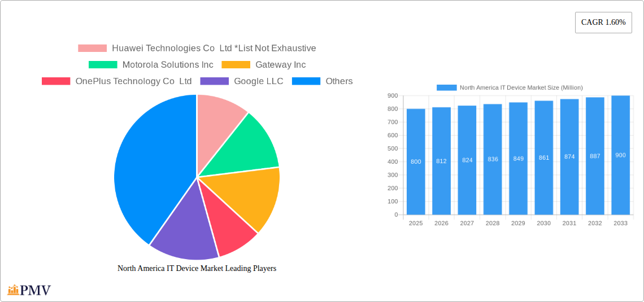Image resolution: width=644 pixels, height=302 pixels.
Task: Click the 500 y-axis tick label
Action: click(393, 148)
